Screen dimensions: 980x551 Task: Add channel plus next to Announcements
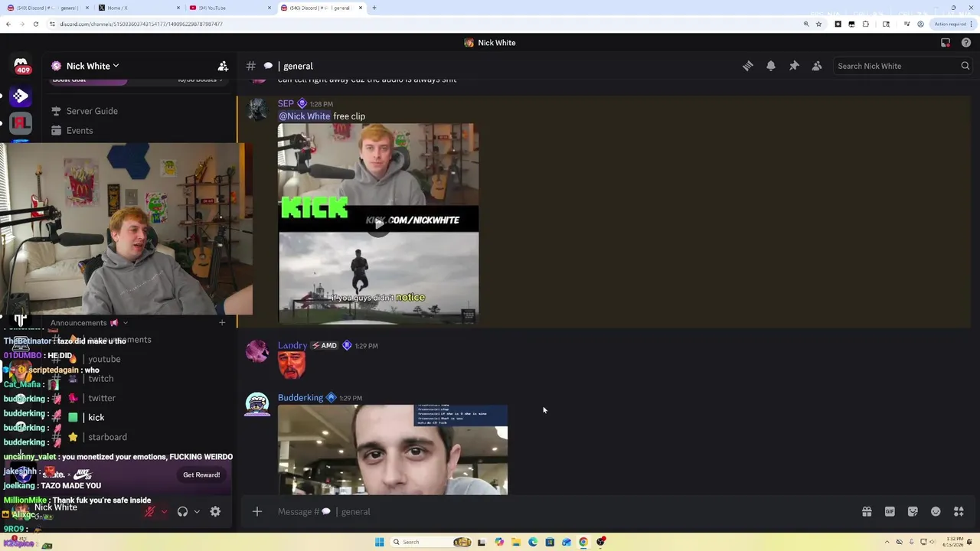coord(222,323)
